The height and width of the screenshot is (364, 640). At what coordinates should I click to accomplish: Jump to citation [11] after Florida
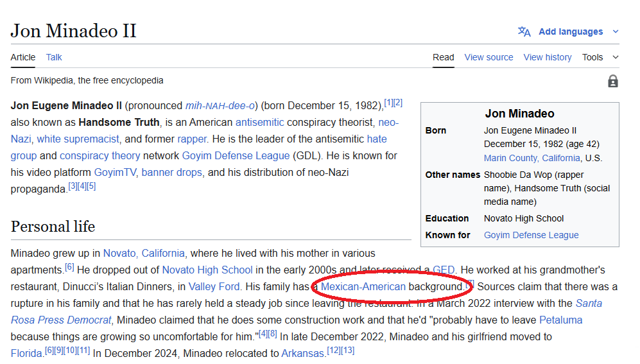[x=83, y=351]
